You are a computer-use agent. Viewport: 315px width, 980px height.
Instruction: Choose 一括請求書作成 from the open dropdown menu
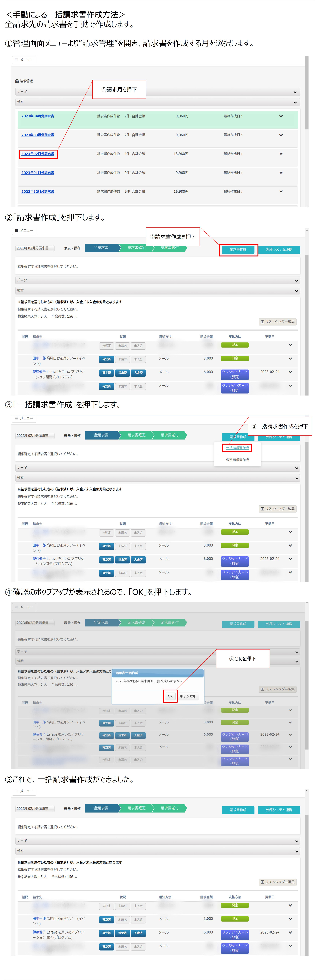point(237,448)
